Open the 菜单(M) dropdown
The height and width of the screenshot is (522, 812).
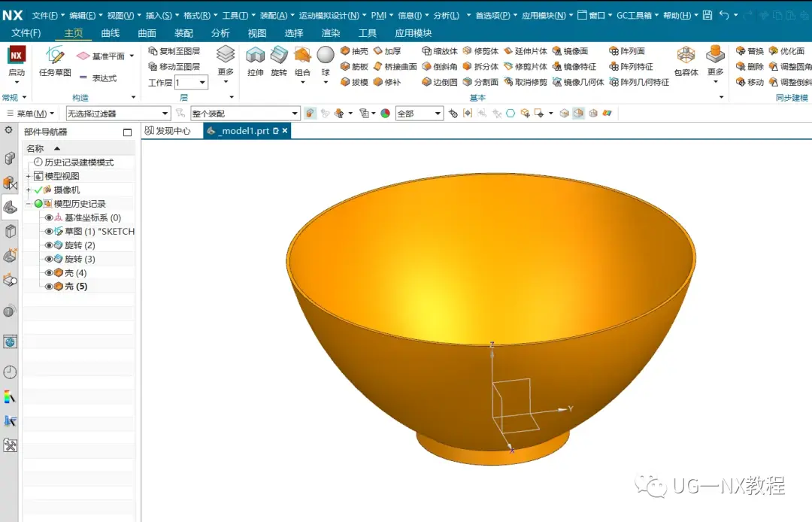tap(31, 114)
